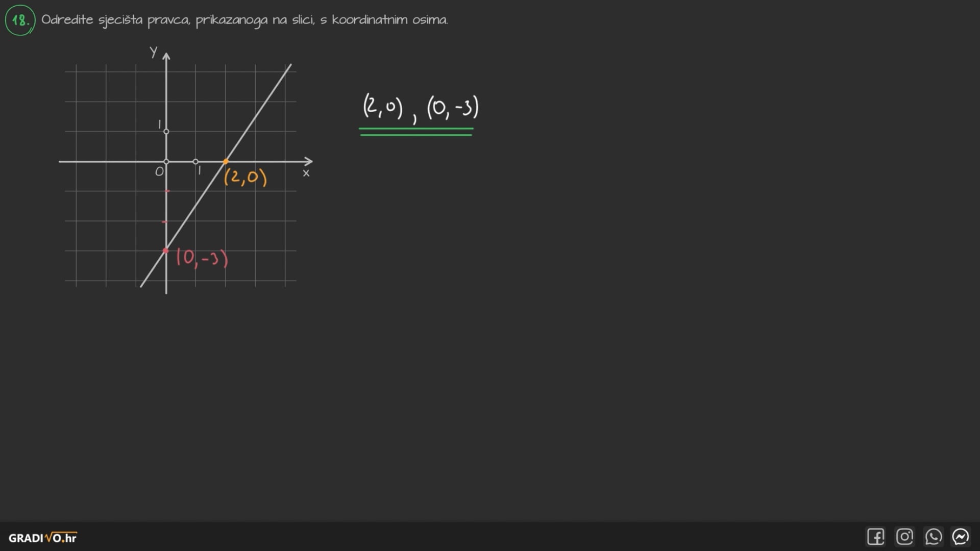Click the WhatsApp share icon
This screenshot has height=551, width=980.
(x=933, y=537)
